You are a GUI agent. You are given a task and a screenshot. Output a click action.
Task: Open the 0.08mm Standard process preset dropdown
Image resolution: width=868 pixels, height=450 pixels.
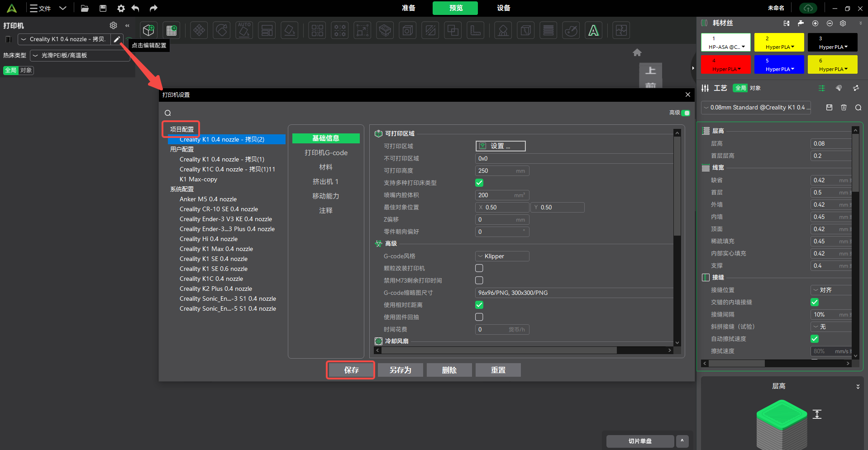pyautogui.click(x=756, y=108)
